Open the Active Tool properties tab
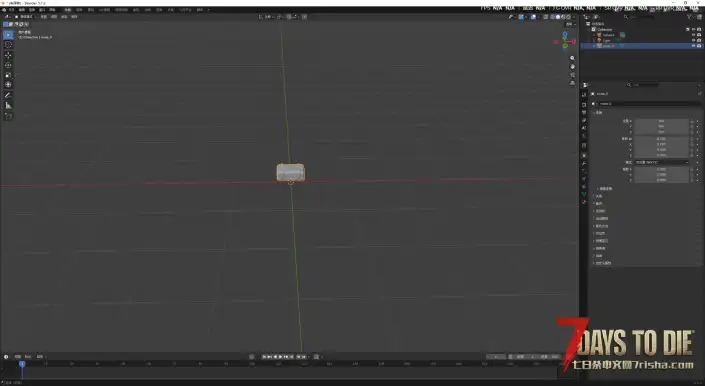Viewport: 705px width, 386px height. coord(584,94)
